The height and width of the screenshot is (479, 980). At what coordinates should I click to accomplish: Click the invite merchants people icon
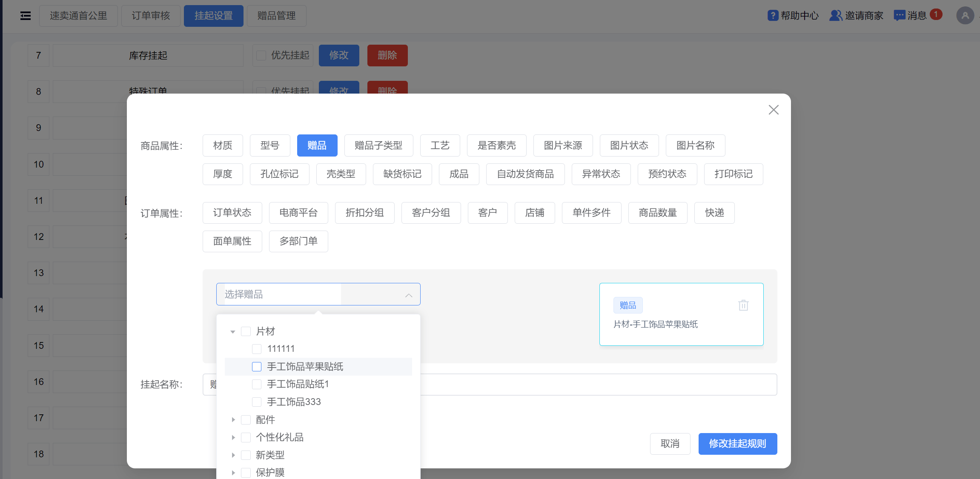click(836, 16)
